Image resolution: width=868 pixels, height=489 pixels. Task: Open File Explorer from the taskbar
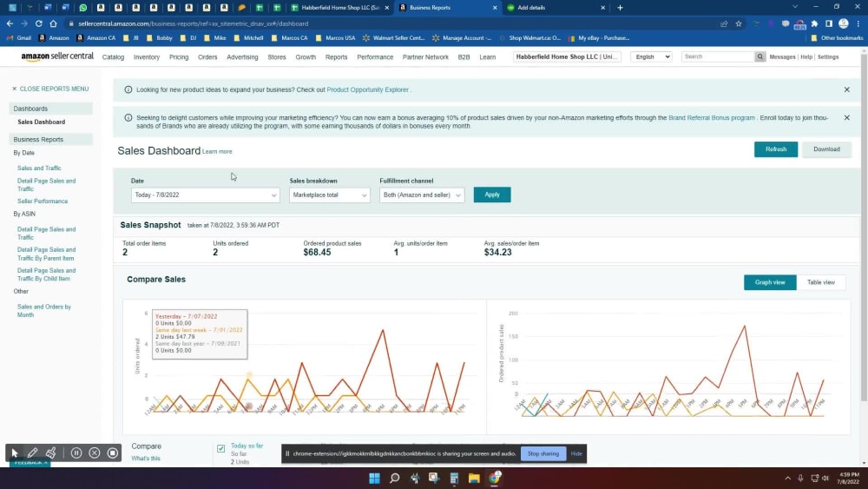point(474,478)
